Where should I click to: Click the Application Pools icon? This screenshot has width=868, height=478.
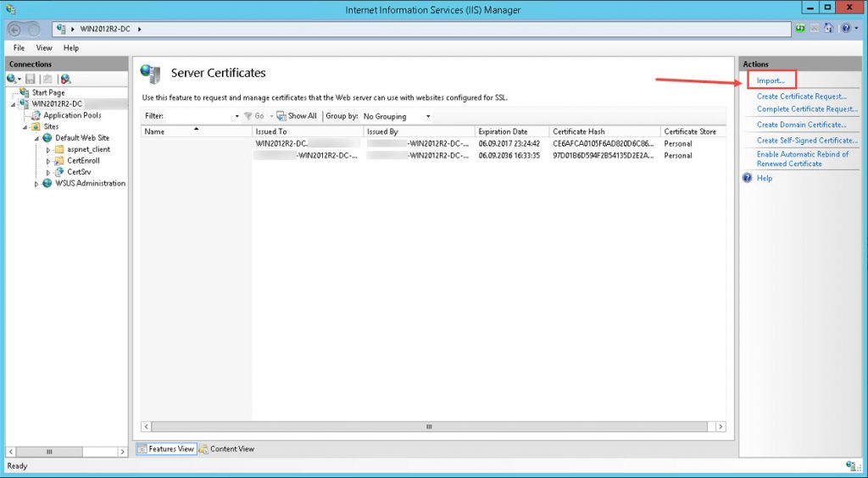click(x=36, y=115)
